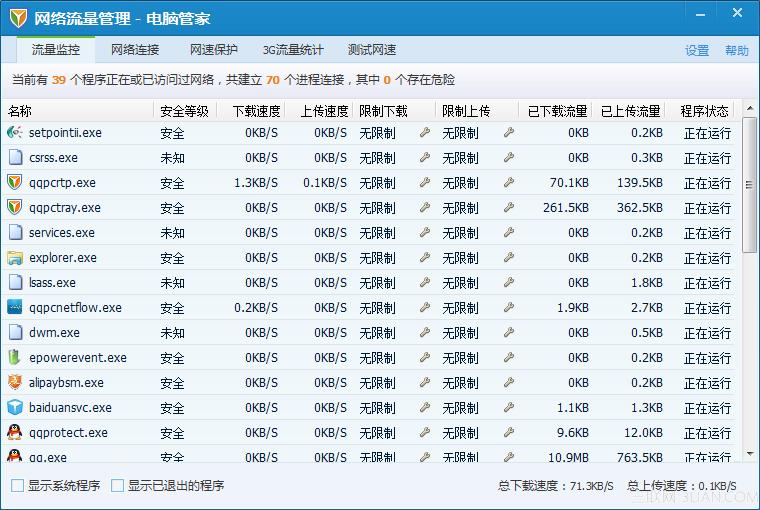
Task: Click the qqprotect.exe penguin icon
Action: tap(15, 432)
